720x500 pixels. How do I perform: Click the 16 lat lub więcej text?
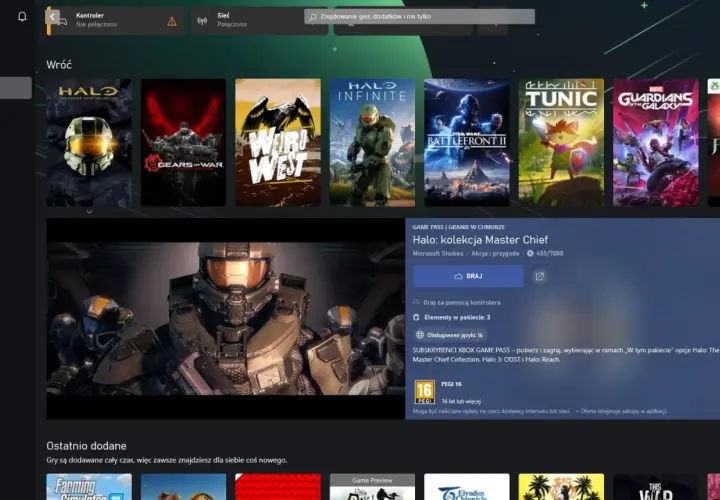[x=461, y=401]
